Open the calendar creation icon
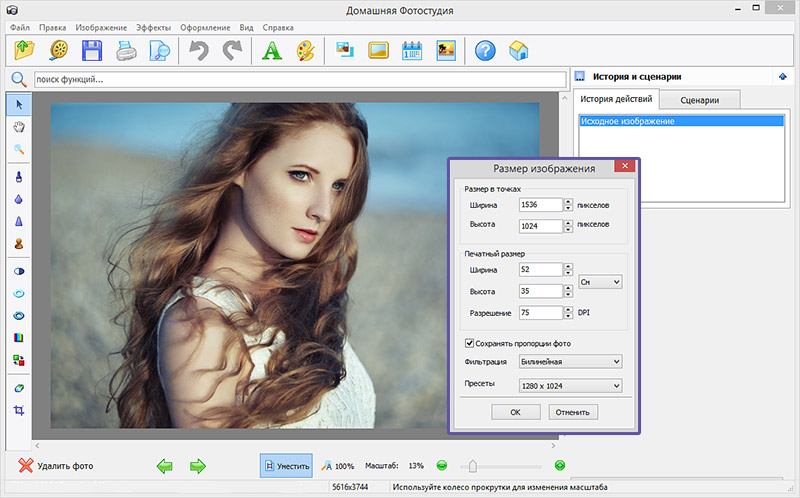Viewport: 800px width, 498px height. point(412,50)
